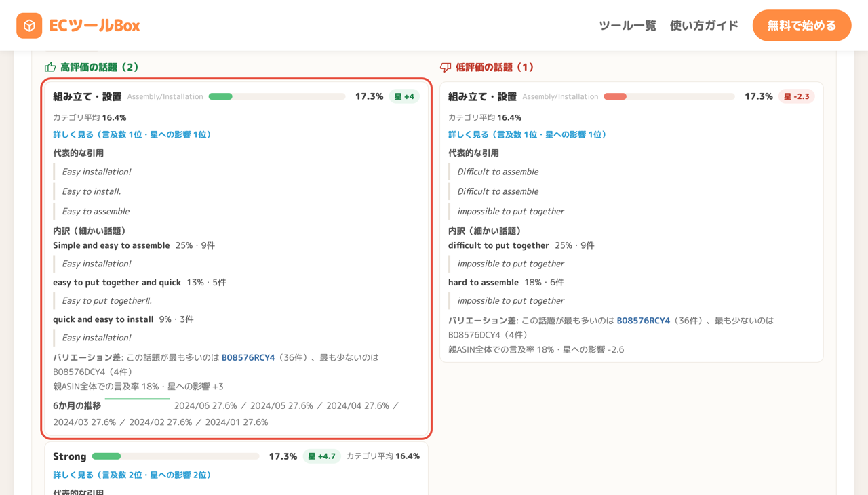Click the text 親ASIN全体での言及率 18%・星への影響 -2.6

click(536, 349)
